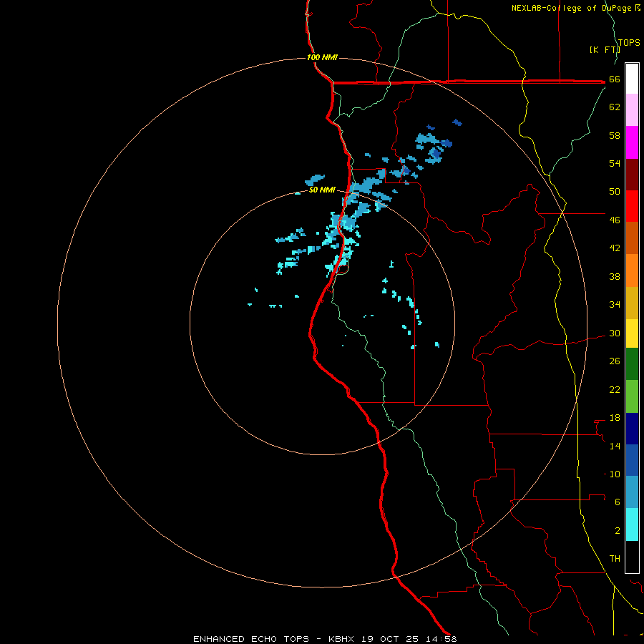Click the light blue 10 K FT legend swatch
644x644 pixels.
632,492
